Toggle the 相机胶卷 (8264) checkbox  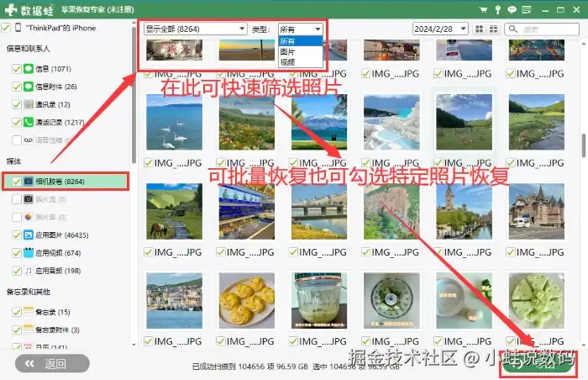coord(17,182)
